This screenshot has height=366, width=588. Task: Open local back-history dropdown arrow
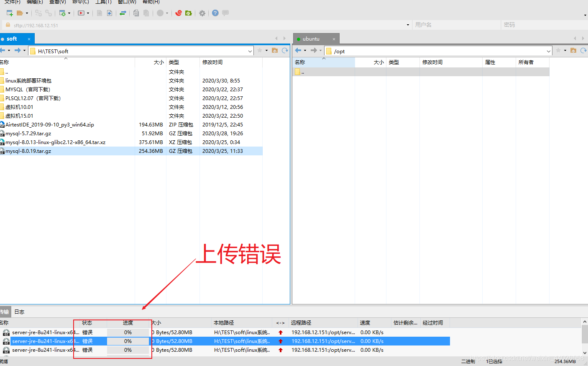point(9,51)
